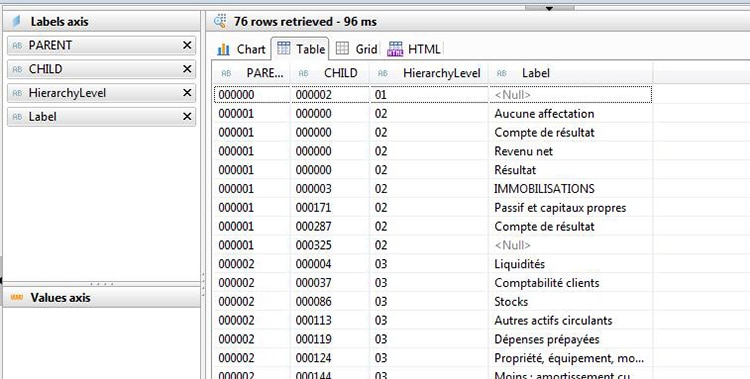This screenshot has height=379, width=750.
Task: Select the CHILD item in Labels axis
Action: click(x=101, y=69)
